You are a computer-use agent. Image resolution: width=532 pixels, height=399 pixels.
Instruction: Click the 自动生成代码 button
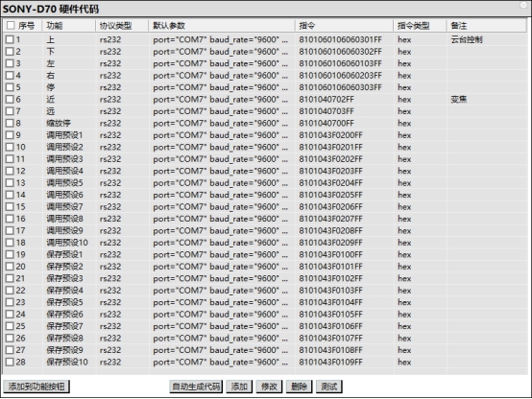click(196, 387)
